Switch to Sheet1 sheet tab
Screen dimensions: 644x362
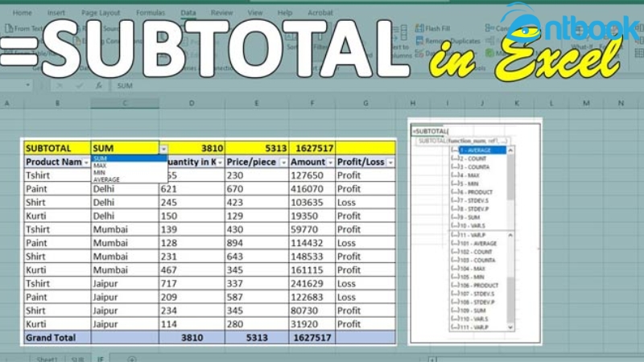[47, 359]
